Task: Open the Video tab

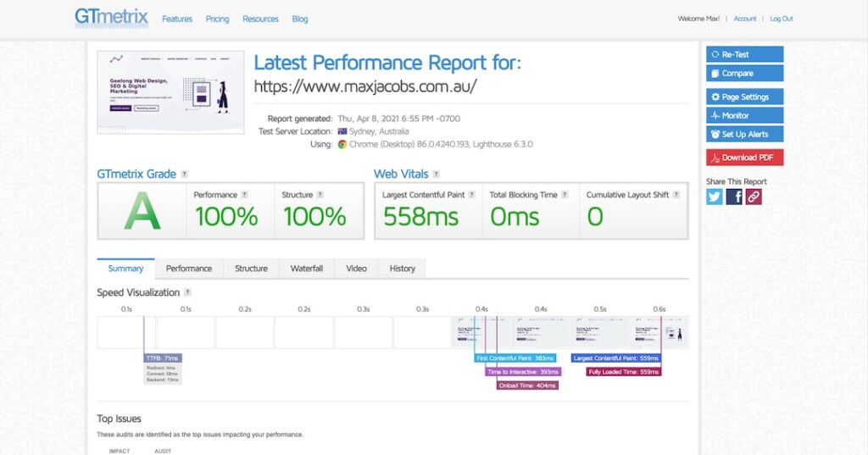Action: pos(357,269)
